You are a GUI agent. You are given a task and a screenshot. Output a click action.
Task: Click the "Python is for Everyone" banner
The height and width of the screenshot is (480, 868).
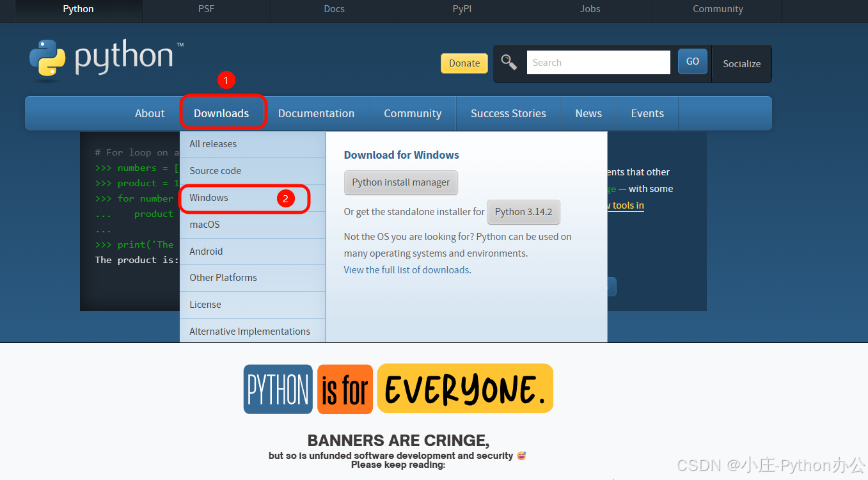398,388
